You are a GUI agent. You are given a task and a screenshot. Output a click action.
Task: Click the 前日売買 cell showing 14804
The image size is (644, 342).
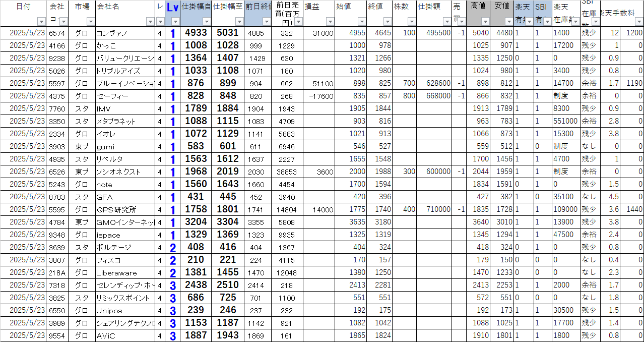tap(288, 209)
